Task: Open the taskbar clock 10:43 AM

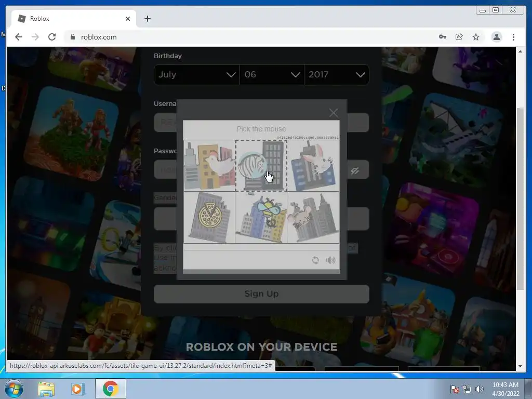Action: tap(506, 389)
